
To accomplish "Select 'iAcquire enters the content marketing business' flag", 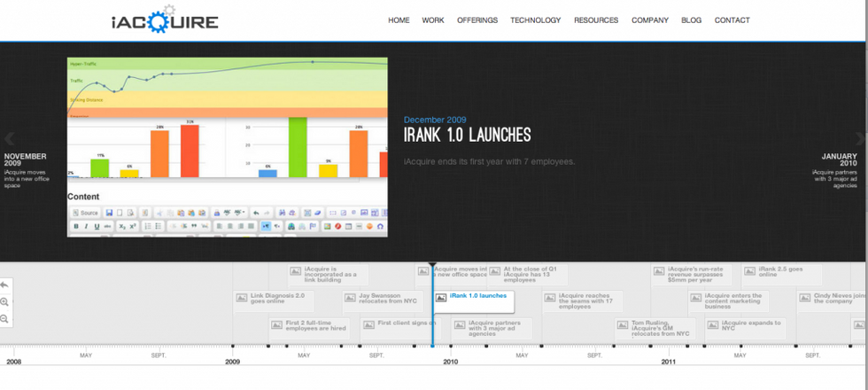I will point(728,300).
